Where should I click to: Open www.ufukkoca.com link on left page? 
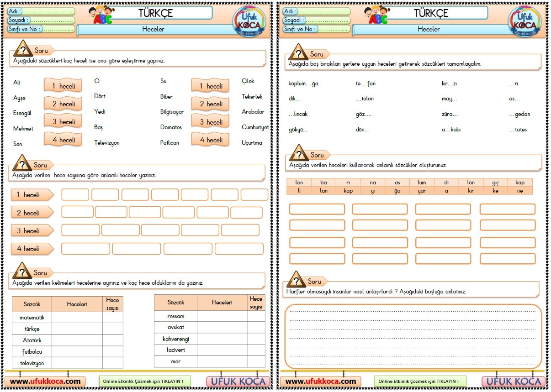(45, 381)
